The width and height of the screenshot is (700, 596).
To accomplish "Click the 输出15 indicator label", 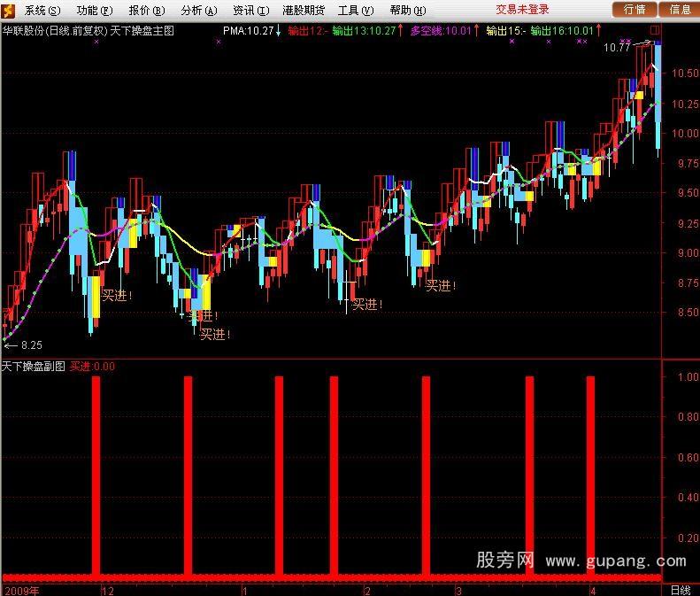I will point(506,30).
